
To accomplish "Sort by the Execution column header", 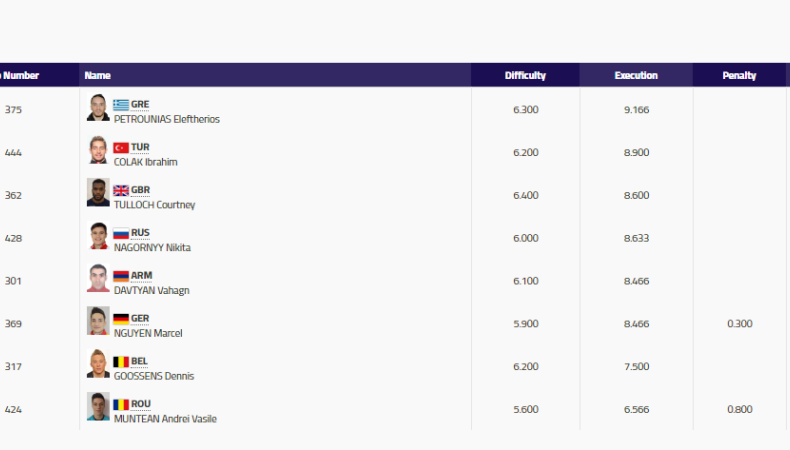I will [636, 75].
